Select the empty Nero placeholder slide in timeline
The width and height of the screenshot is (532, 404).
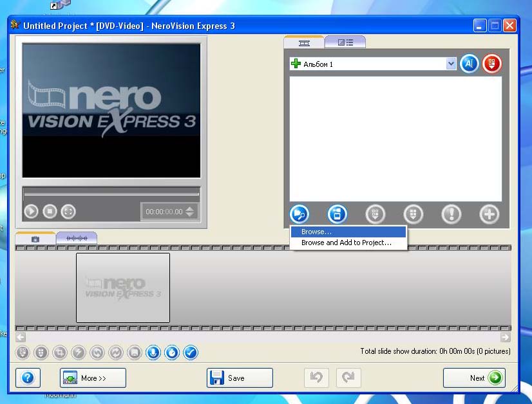pyautogui.click(x=123, y=288)
